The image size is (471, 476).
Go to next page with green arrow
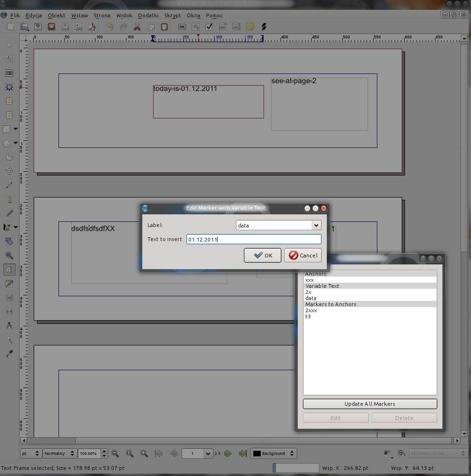(228, 454)
